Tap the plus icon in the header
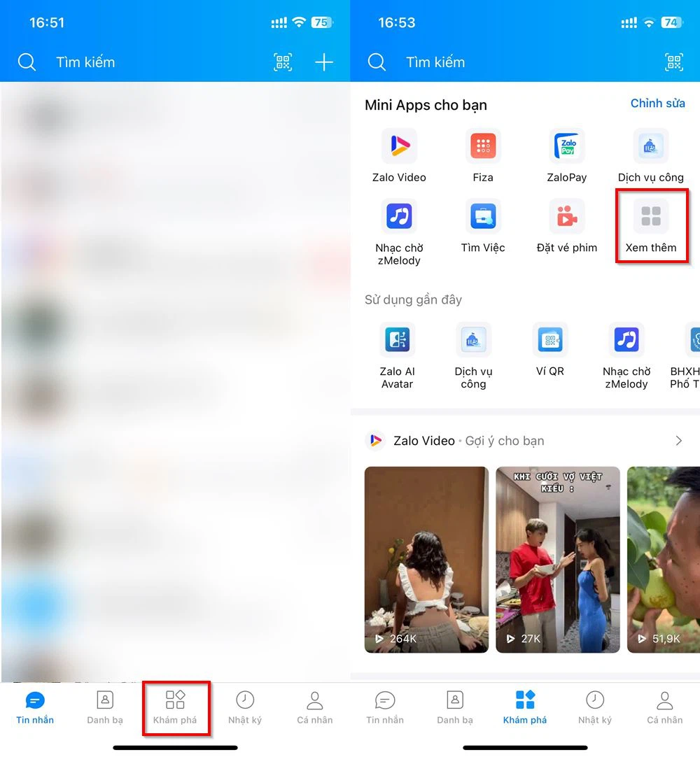This screenshot has width=700, height=757. (323, 62)
